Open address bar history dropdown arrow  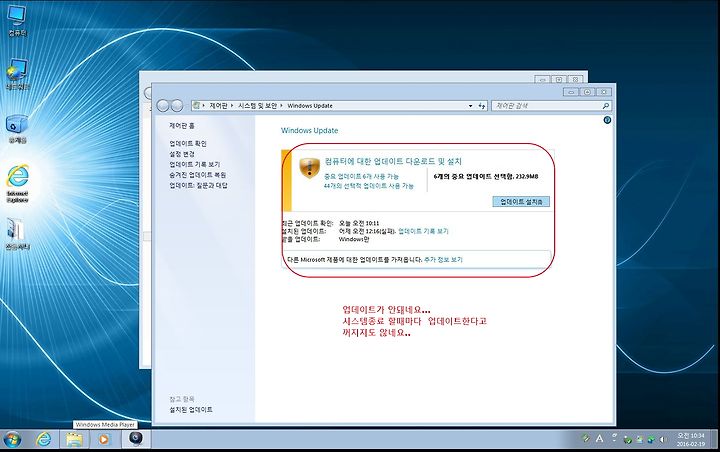tap(470, 106)
